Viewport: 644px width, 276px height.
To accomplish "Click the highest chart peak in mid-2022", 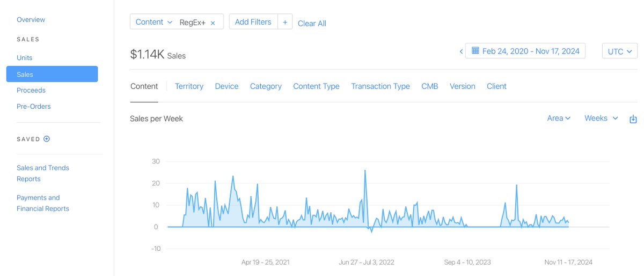I will [365, 171].
